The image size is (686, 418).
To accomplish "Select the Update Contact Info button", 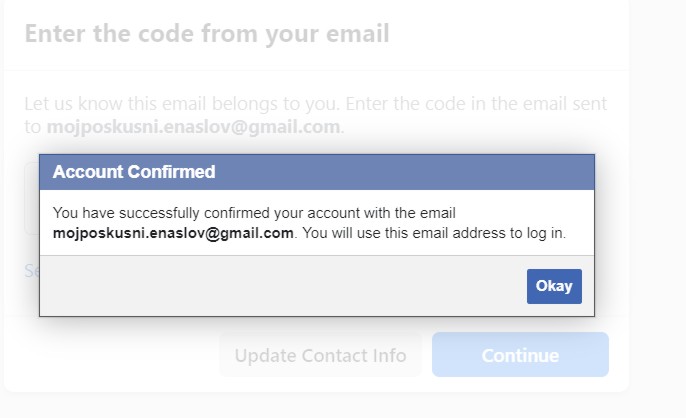I will click(x=320, y=355).
